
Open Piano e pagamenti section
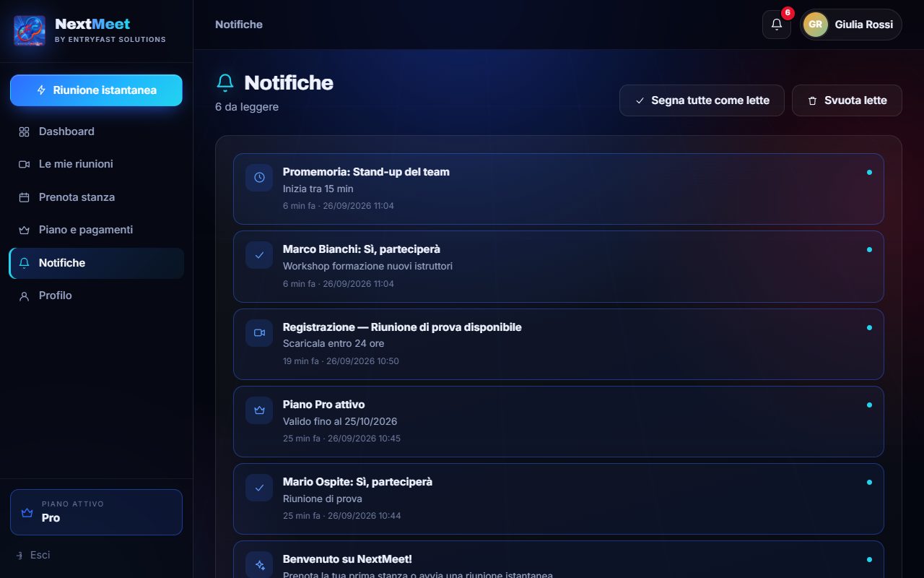pos(96,230)
